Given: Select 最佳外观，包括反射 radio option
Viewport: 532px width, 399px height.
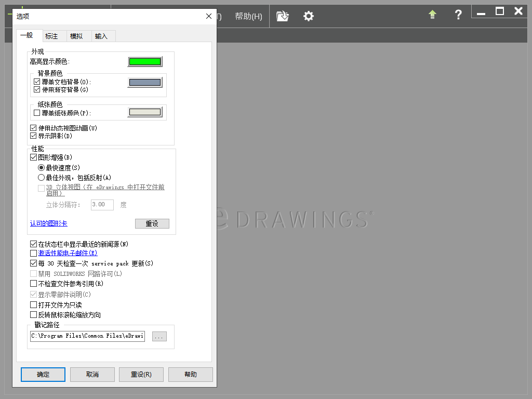Looking at the screenshot, I should click(x=42, y=178).
